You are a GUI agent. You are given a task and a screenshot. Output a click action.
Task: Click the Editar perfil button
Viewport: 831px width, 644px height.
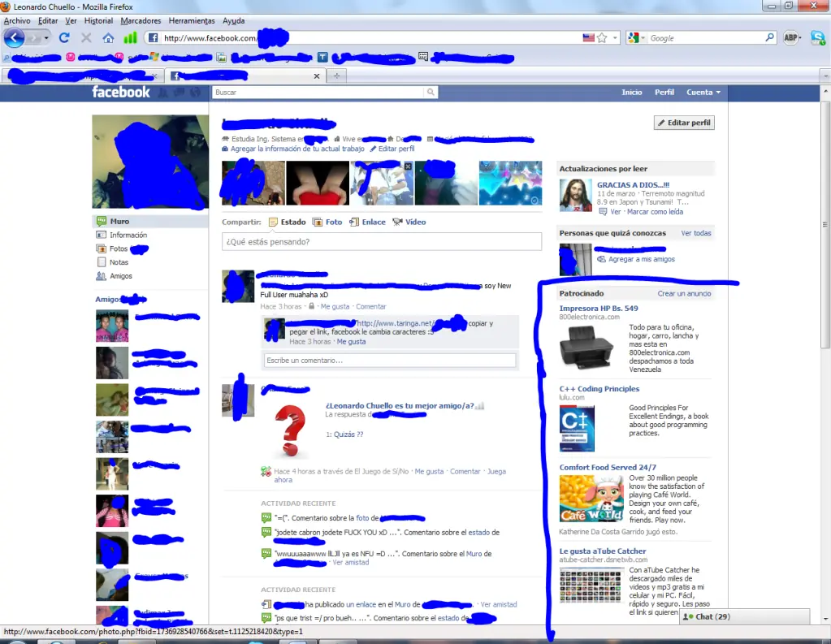point(685,122)
